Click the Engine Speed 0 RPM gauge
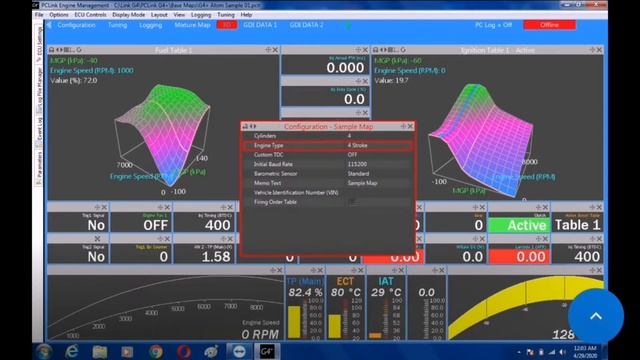 165,307
